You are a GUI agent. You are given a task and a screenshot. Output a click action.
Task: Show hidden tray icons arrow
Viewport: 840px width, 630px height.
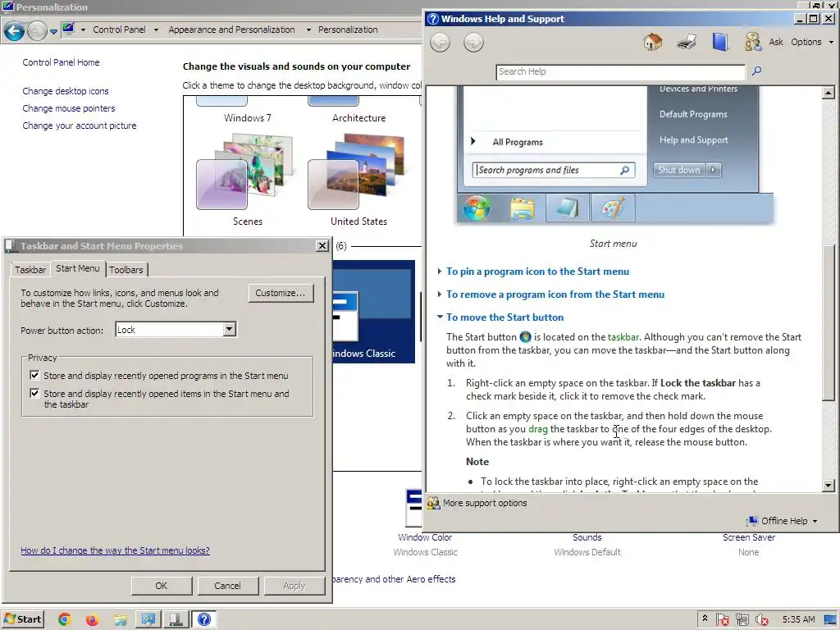705,619
